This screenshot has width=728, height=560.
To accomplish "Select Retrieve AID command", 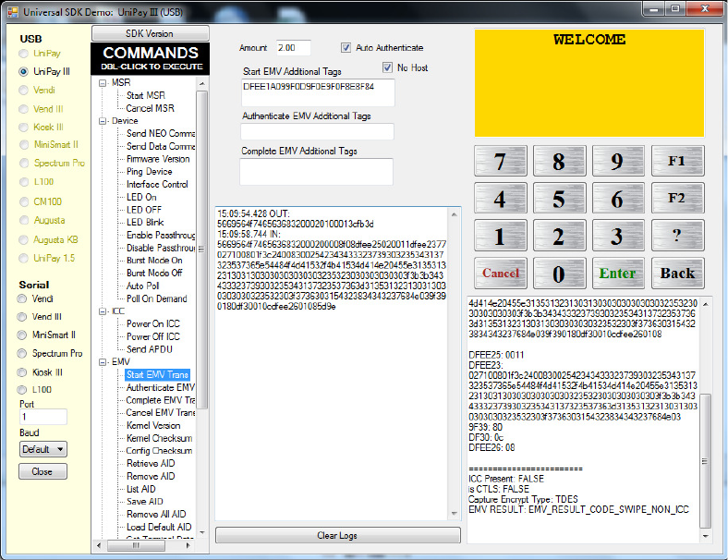I will tap(151, 463).
